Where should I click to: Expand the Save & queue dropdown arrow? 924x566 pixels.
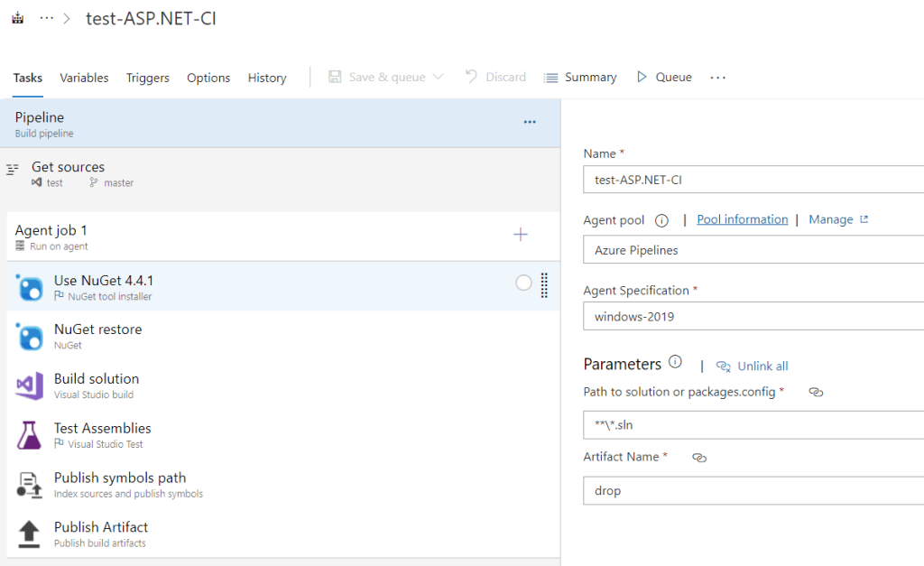438,77
